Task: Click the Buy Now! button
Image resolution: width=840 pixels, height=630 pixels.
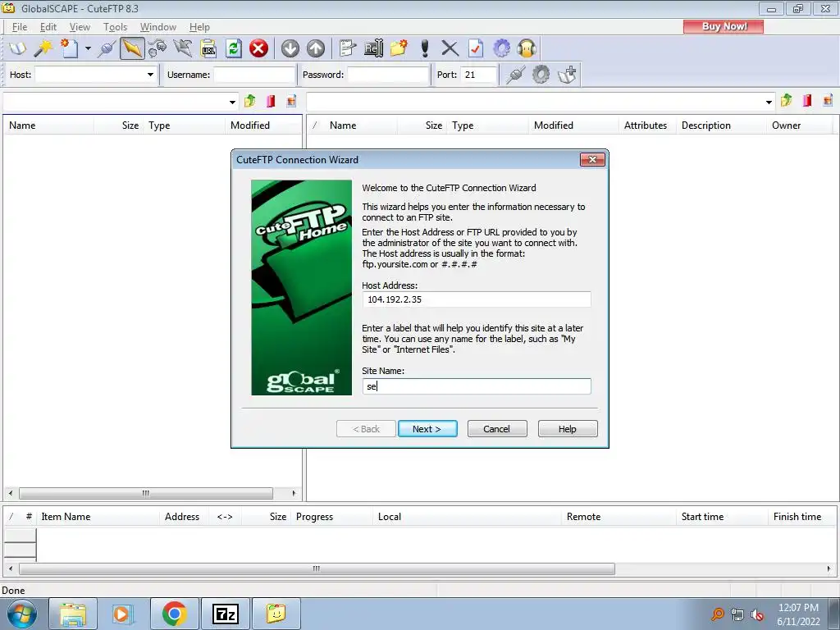Action: tap(724, 26)
